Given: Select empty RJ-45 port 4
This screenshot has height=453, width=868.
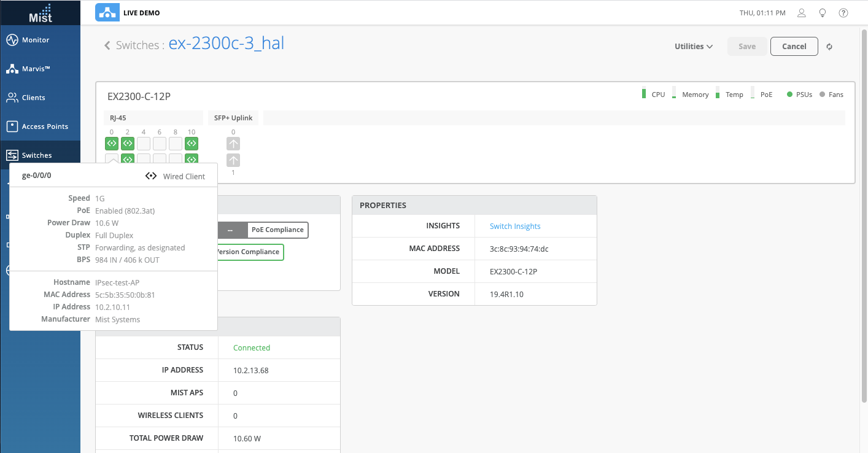Looking at the screenshot, I should 144,144.
